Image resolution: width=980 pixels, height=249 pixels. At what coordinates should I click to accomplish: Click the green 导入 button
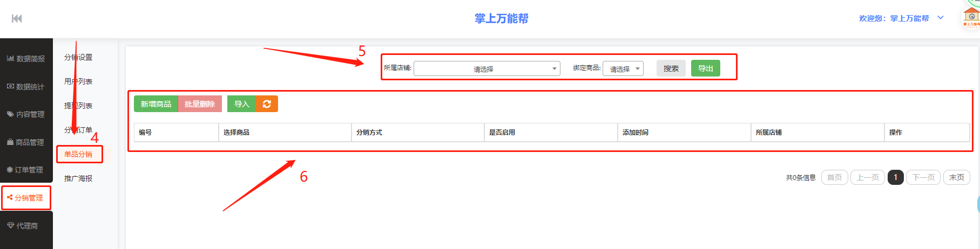click(241, 104)
